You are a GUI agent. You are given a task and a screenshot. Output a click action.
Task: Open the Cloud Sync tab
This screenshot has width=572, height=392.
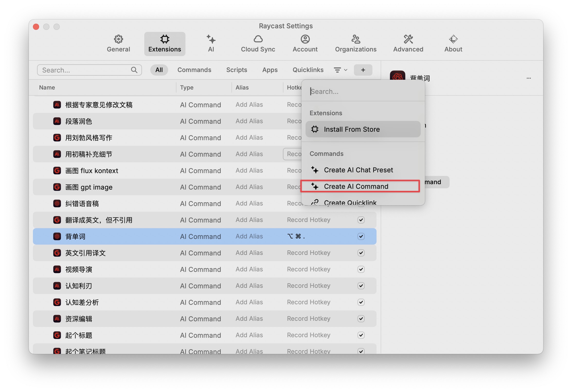[x=258, y=44]
